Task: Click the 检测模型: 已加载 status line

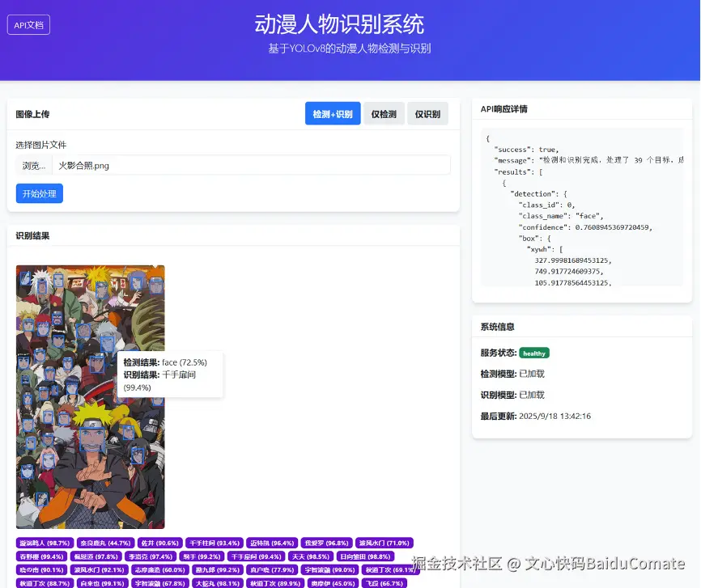Action: point(512,374)
